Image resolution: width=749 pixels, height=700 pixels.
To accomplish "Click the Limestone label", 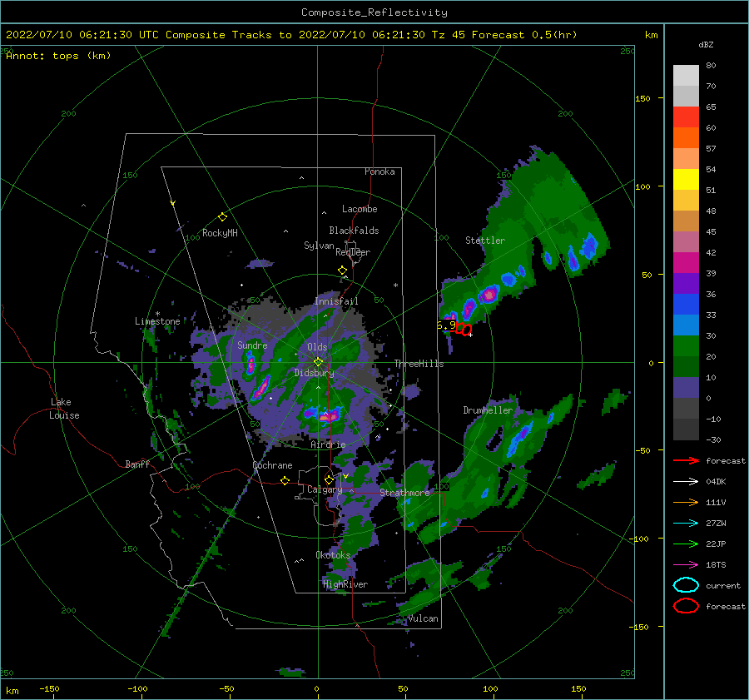I will click(x=157, y=321).
